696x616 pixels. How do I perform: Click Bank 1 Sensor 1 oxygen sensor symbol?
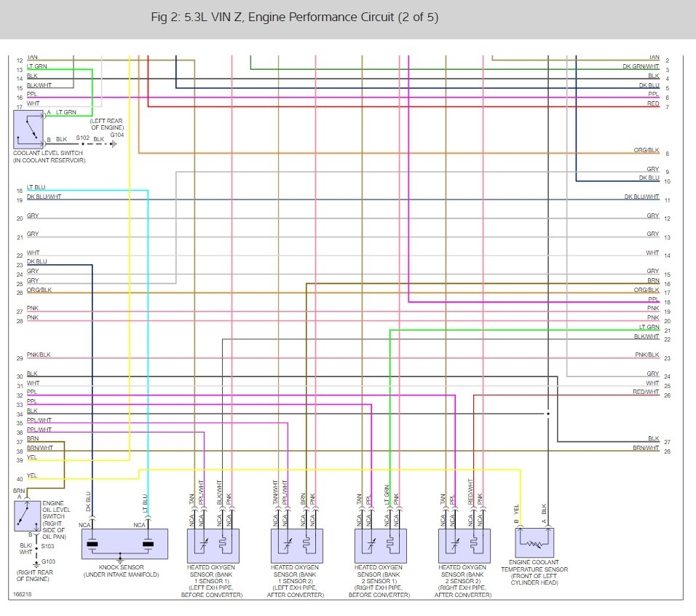click(x=213, y=545)
